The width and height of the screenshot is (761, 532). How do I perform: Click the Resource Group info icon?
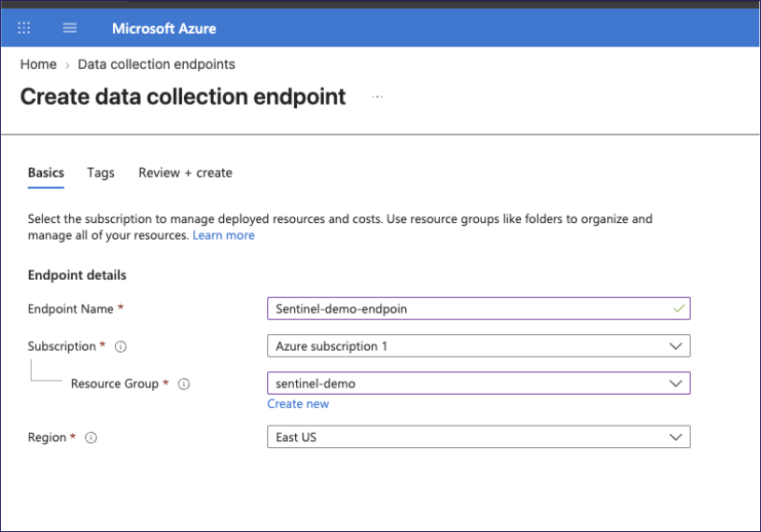(x=184, y=385)
